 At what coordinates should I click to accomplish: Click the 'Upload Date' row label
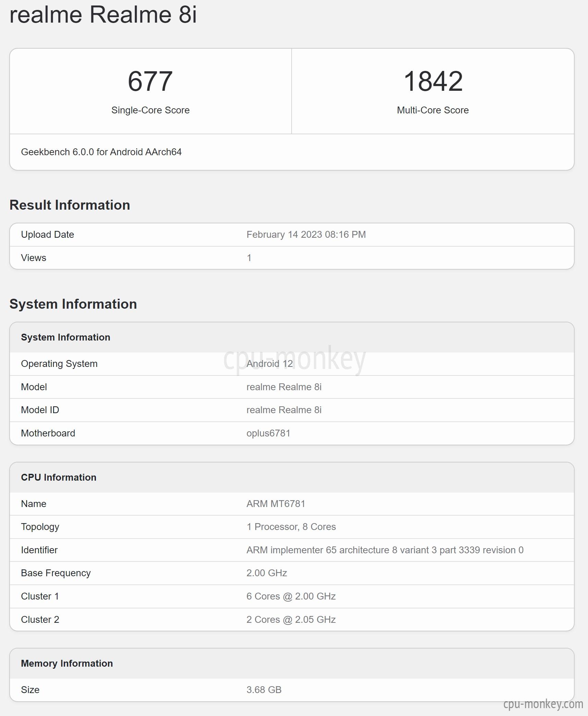click(48, 234)
